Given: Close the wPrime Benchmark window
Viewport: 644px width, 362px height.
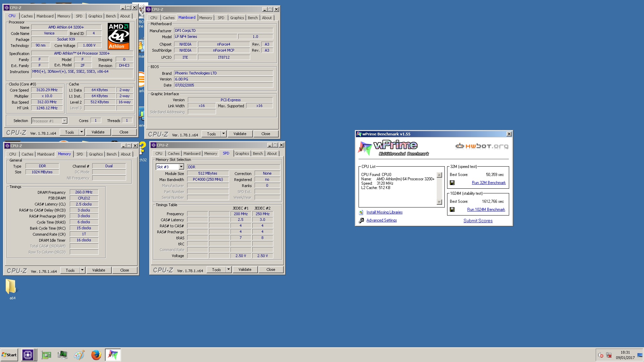Looking at the screenshot, I should tap(509, 134).
